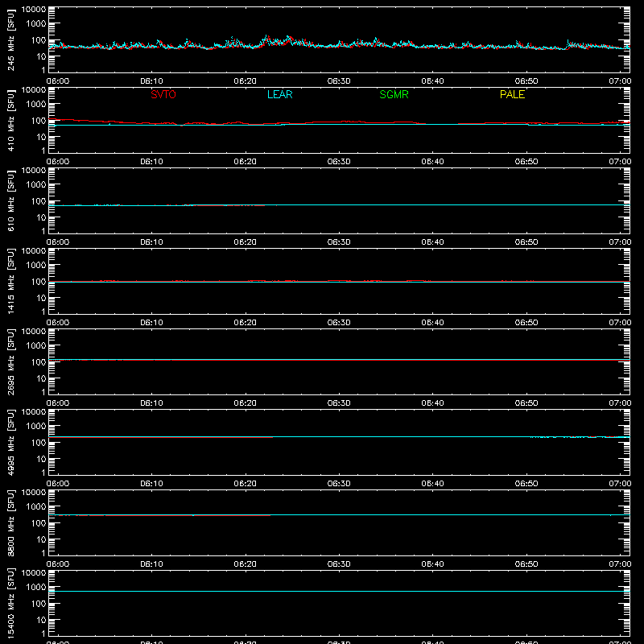Image resolution: width=644 pixels, height=644 pixels.
Task: Click the yellow PALE legend label
Action: 512,94
